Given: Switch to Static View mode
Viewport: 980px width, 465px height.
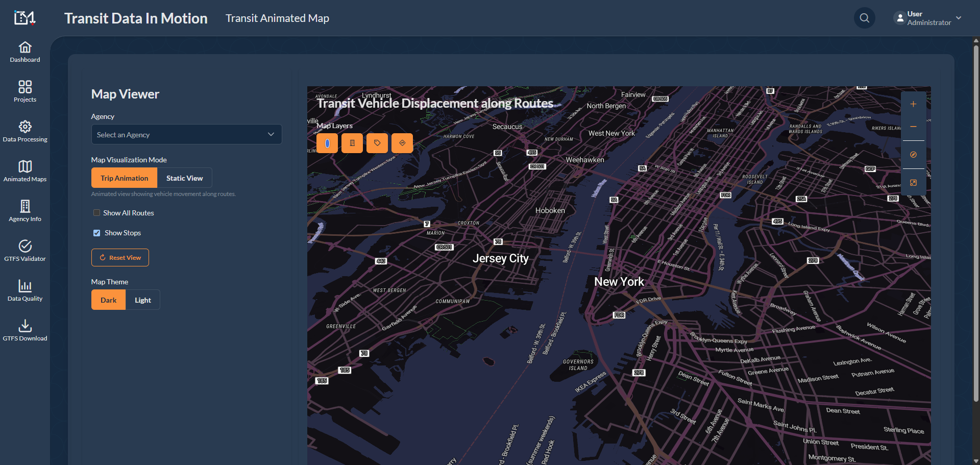Looking at the screenshot, I should (184, 178).
